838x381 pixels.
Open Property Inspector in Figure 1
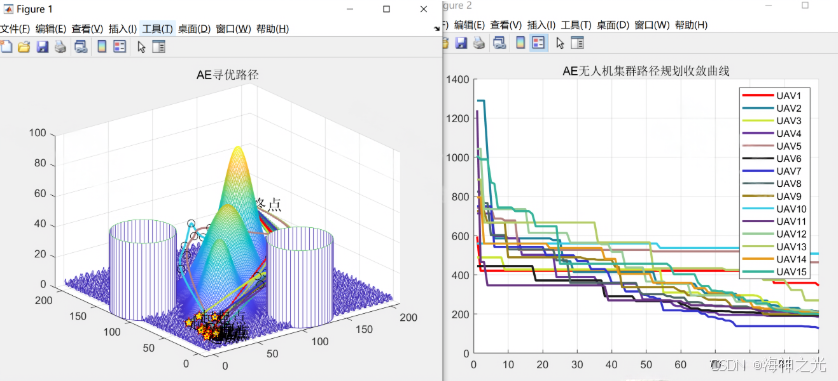point(159,47)
